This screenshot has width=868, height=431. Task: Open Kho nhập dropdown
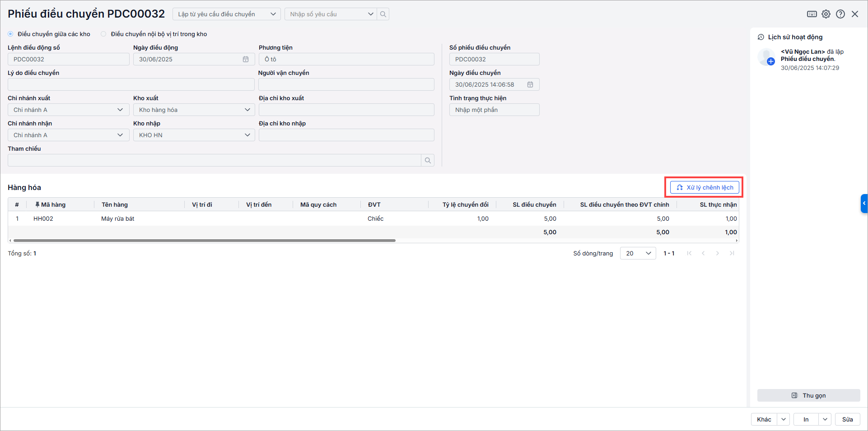click(194, 135)
